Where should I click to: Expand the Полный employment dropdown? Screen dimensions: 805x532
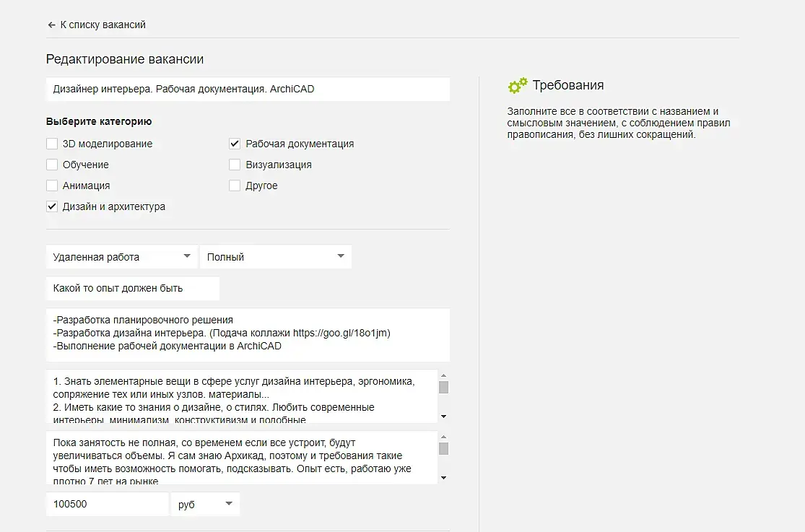point(275,257)
